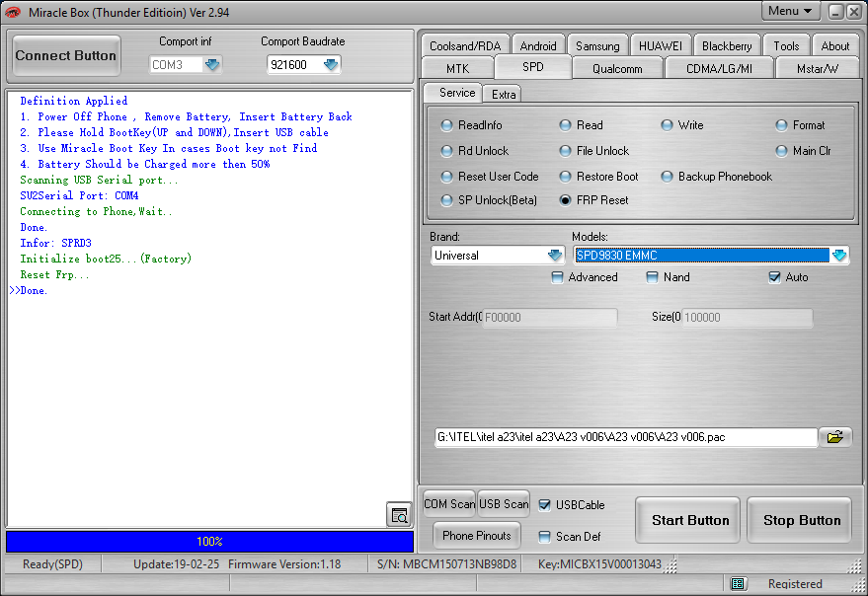Click the S/N: MBCM150713NB98D8 status entry
The image size is (868, 596).
point(446,563)
